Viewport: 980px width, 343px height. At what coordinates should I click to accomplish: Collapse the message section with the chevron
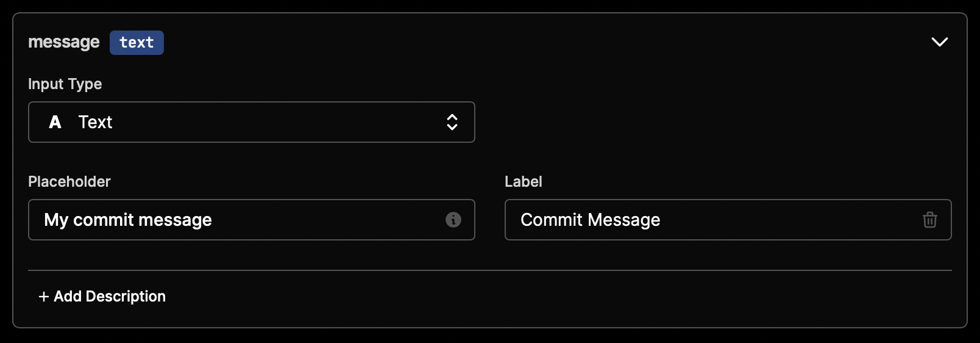coord(939,42)
